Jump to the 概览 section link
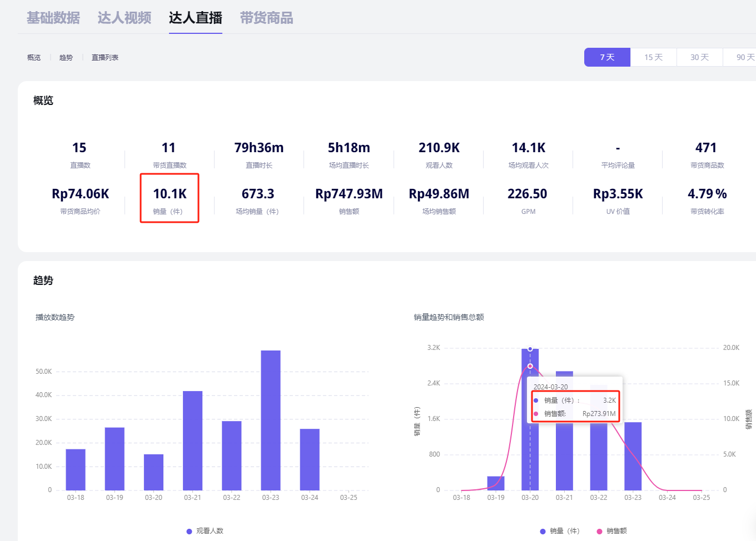The width and height of the screenshot is (756, 541). [x=34, y=57]
